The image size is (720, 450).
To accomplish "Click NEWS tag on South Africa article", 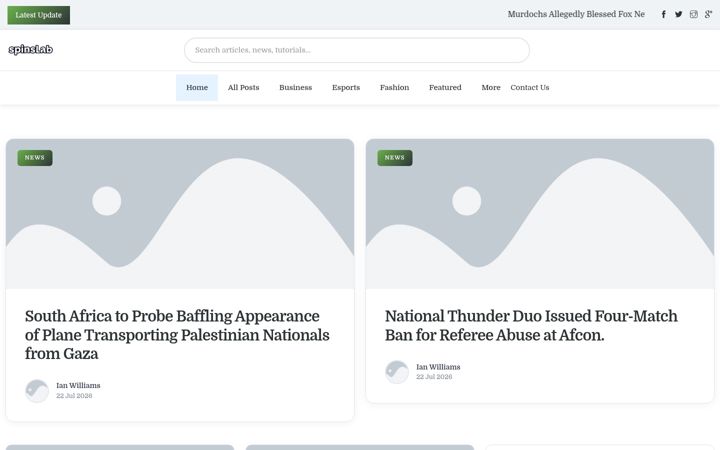I will [35, 158].
